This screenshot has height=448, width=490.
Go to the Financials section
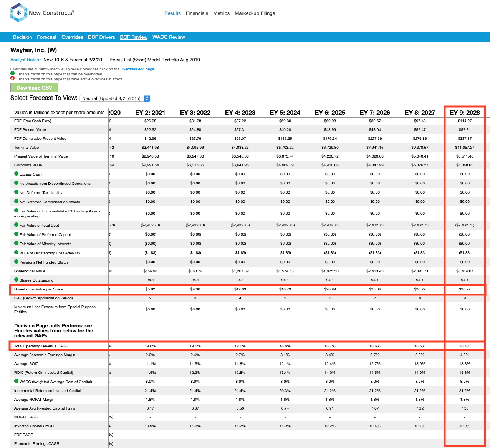click(197, 13)
